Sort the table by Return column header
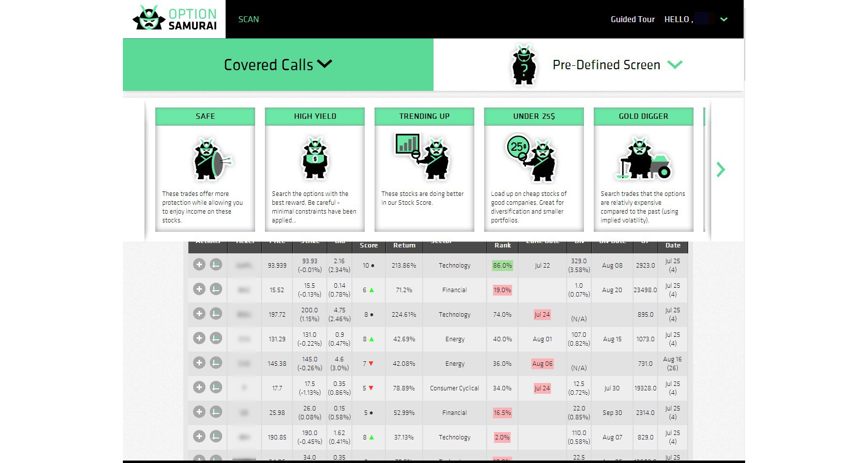The image size is (868, 463). click(x=404, y=245)
